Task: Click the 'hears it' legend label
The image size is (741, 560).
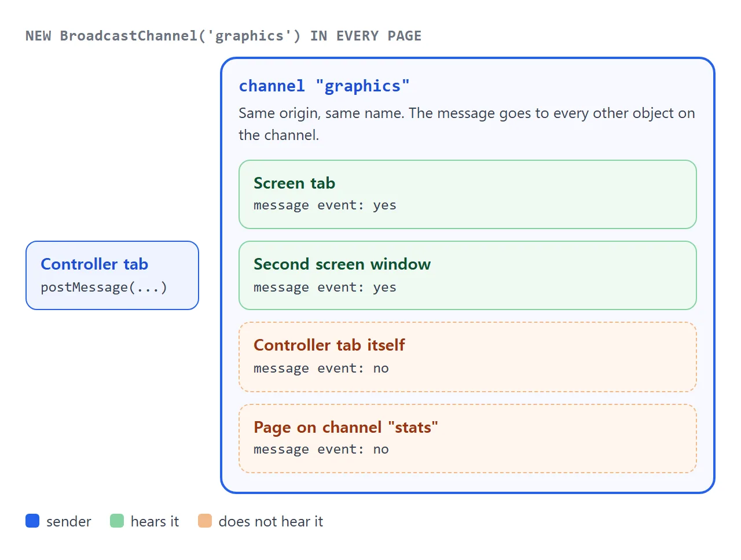Action: (155, 521)
